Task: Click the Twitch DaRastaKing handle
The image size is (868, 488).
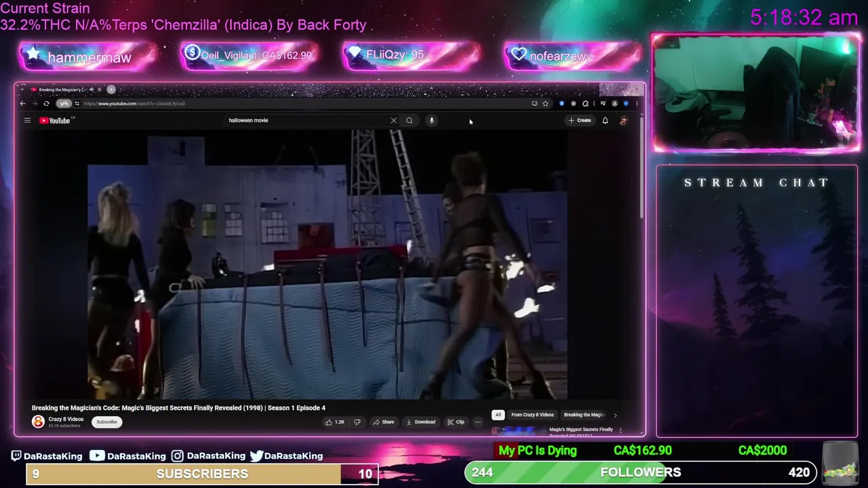Action: point(47,455)
